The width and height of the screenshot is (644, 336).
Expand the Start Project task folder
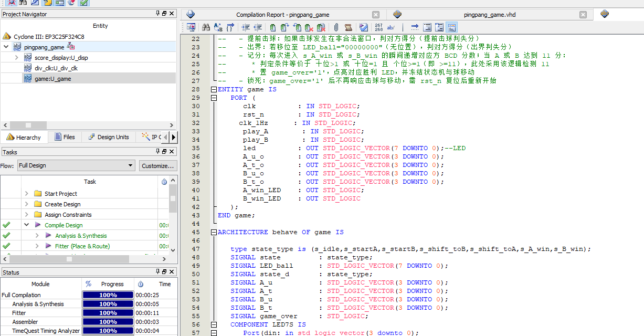[27, 194]
